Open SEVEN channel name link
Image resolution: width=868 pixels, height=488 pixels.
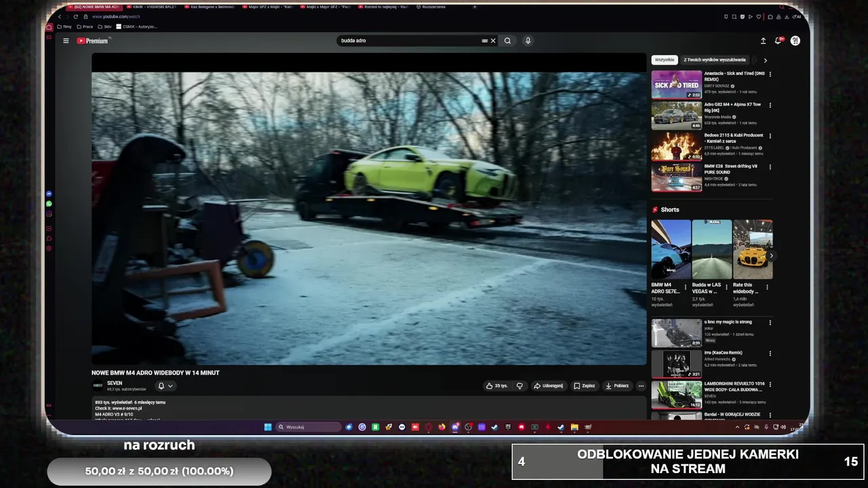pos(115,383)
